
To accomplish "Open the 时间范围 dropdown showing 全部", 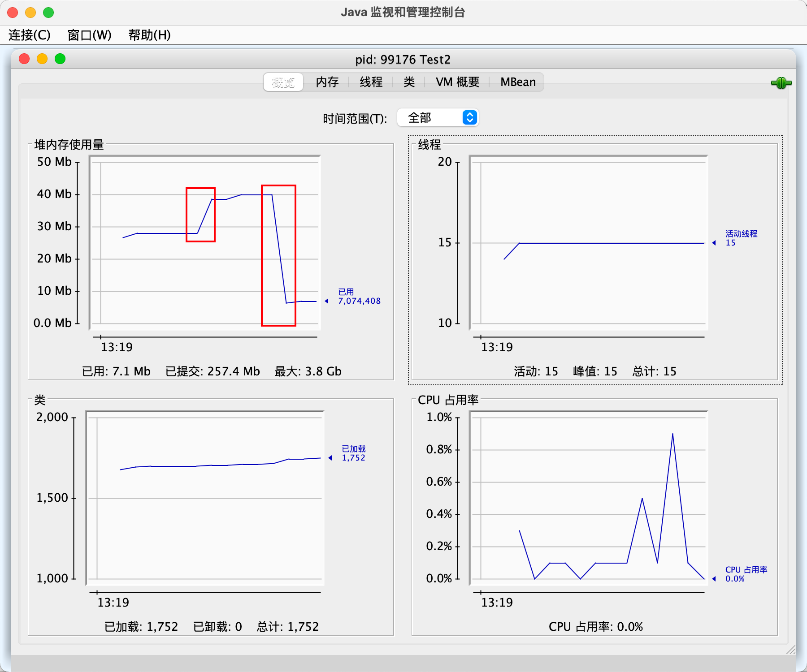I will click(438, 118).
